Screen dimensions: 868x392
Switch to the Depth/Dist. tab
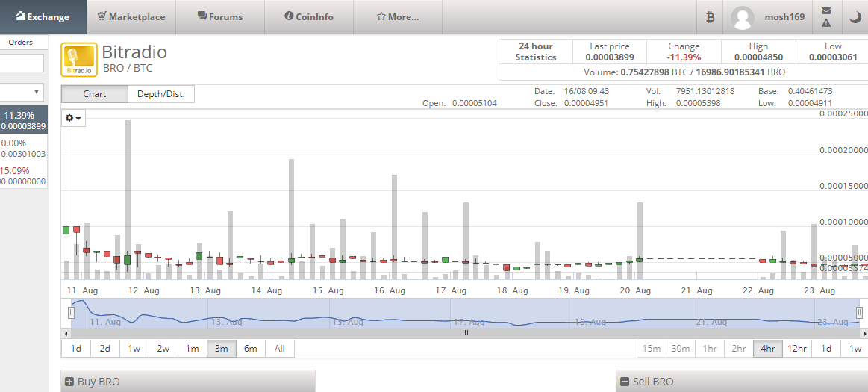tap(161, 94)
